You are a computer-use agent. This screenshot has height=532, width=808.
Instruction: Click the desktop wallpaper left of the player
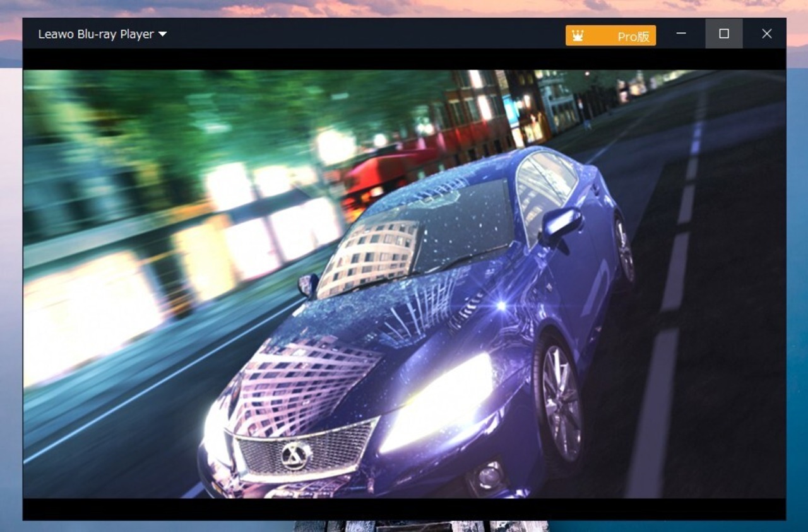11,252
